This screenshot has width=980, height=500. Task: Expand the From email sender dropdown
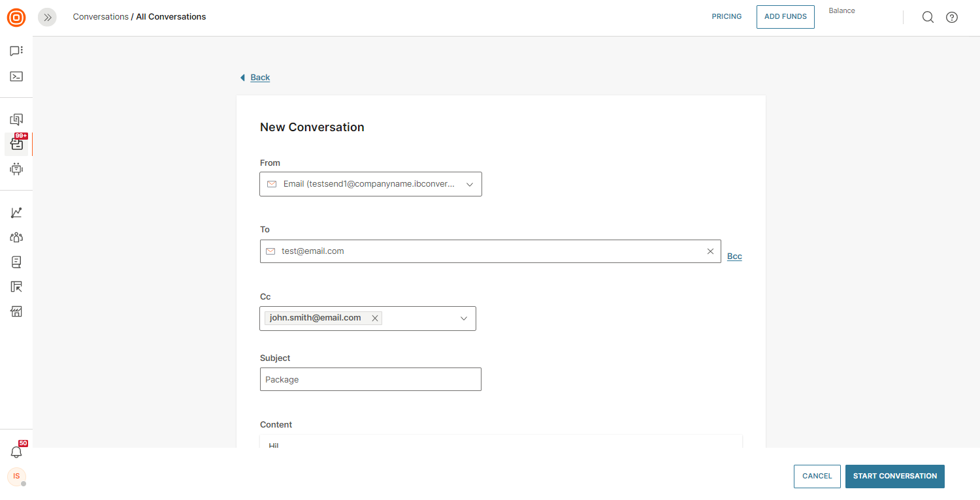(x=469, y=184)
